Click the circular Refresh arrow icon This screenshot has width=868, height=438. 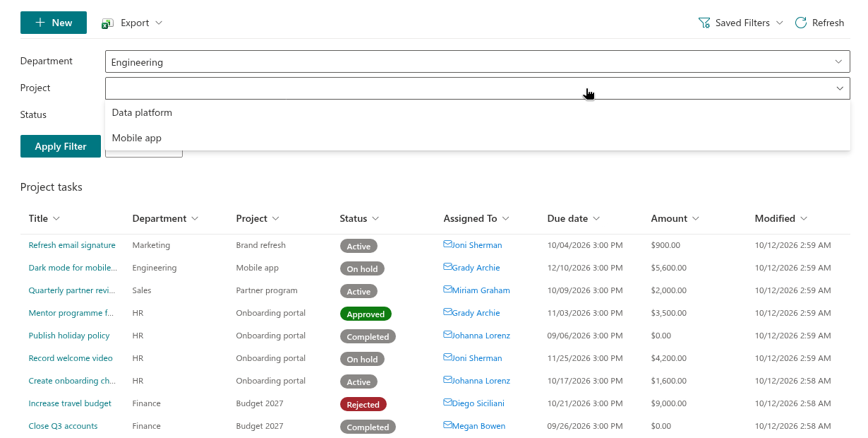[x=801, y=23]
